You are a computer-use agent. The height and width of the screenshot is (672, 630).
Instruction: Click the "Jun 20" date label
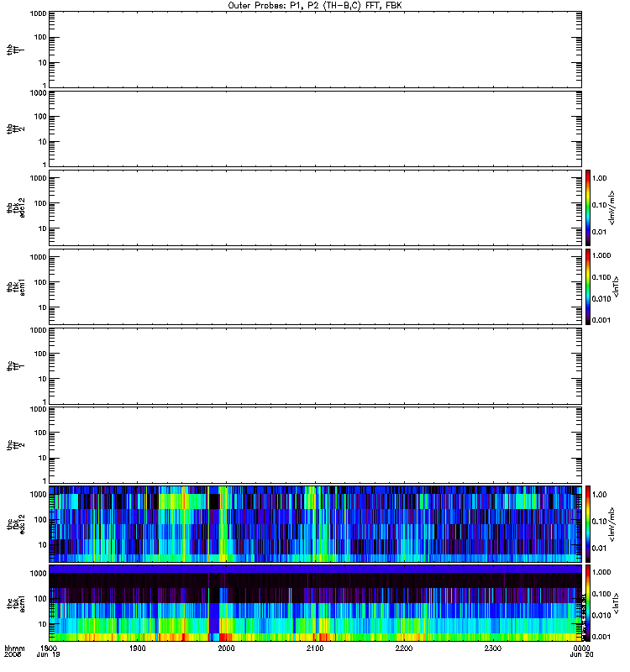click(581, 654)
